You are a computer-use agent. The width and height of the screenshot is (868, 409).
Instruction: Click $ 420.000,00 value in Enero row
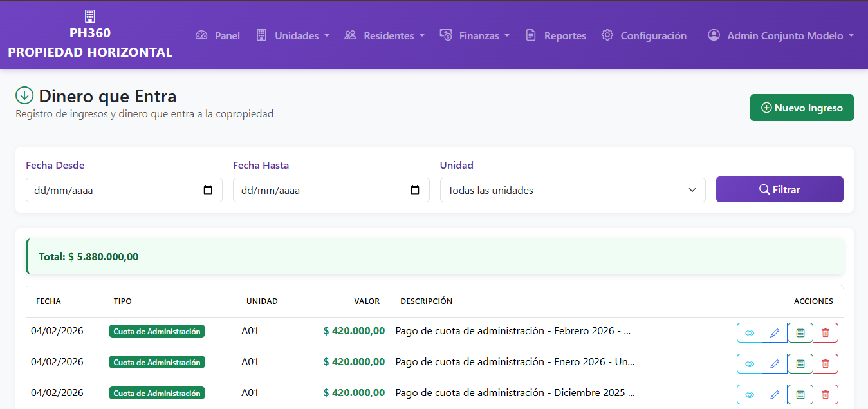point(354,362)
